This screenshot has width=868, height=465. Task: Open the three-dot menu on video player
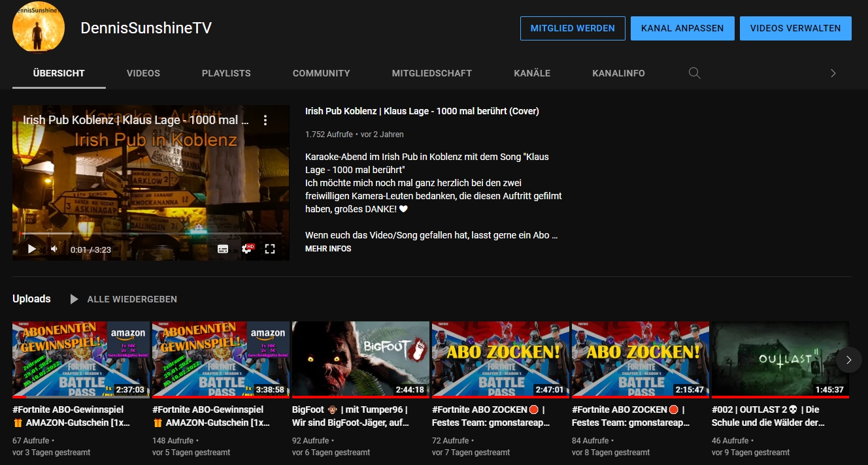[265, 120]
